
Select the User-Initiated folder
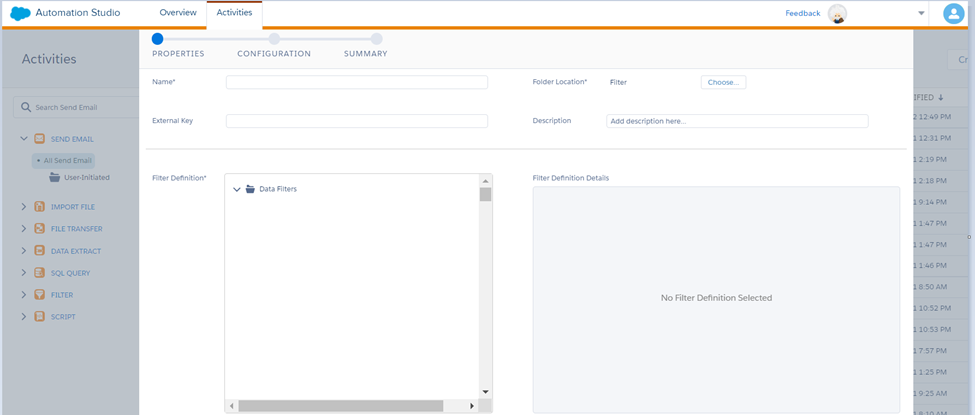click(x=84, y=177)
